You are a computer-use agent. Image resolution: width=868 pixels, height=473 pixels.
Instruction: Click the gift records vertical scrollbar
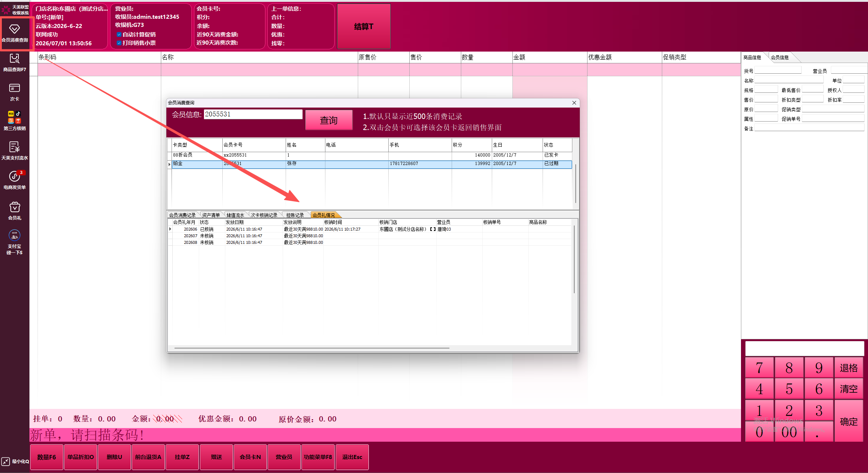[x=574, y=259]
